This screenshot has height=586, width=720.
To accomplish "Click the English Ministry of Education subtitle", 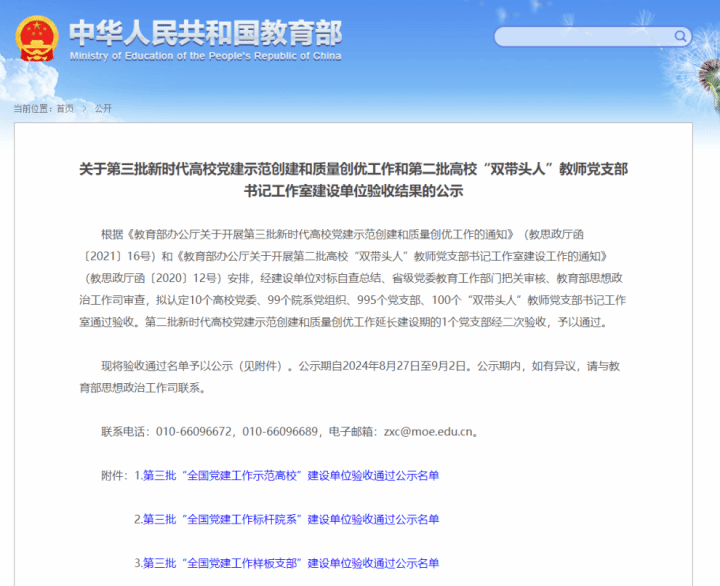I will 205,56.
